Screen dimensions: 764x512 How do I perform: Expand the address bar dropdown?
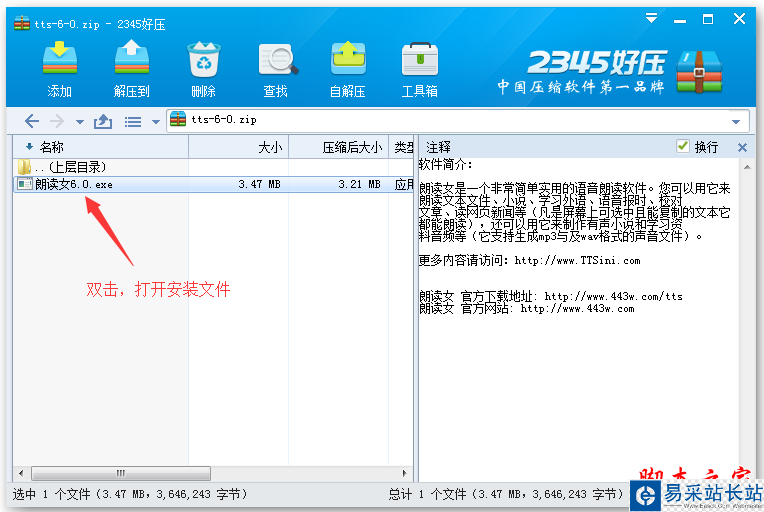(736, 122)
